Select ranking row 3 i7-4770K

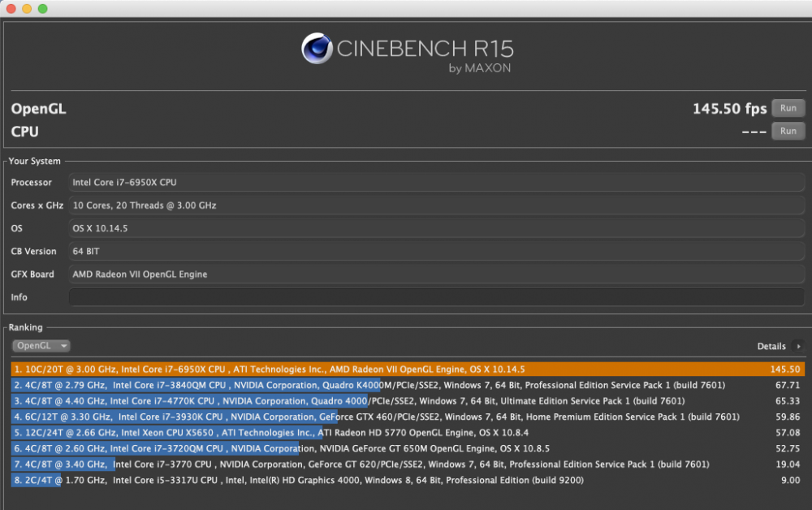408,400
